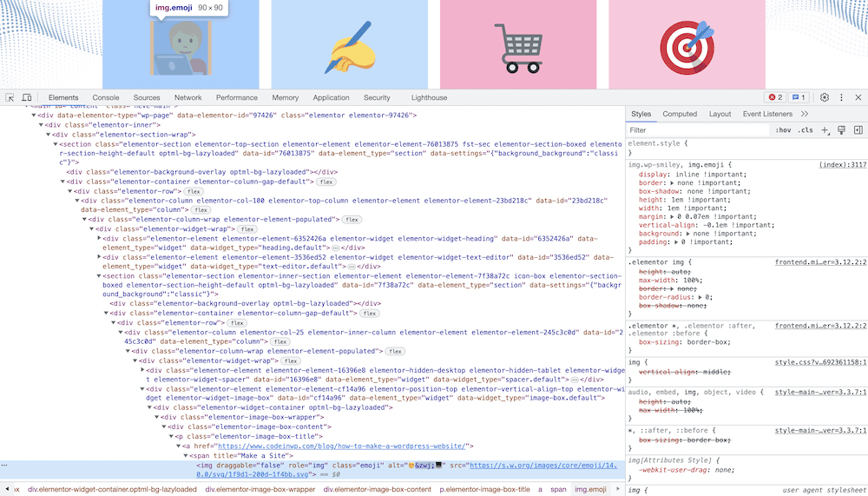Toggle flex badge on elementor-row div
Image resolution: width=868 pixels, height=496 pixels.
193,191
